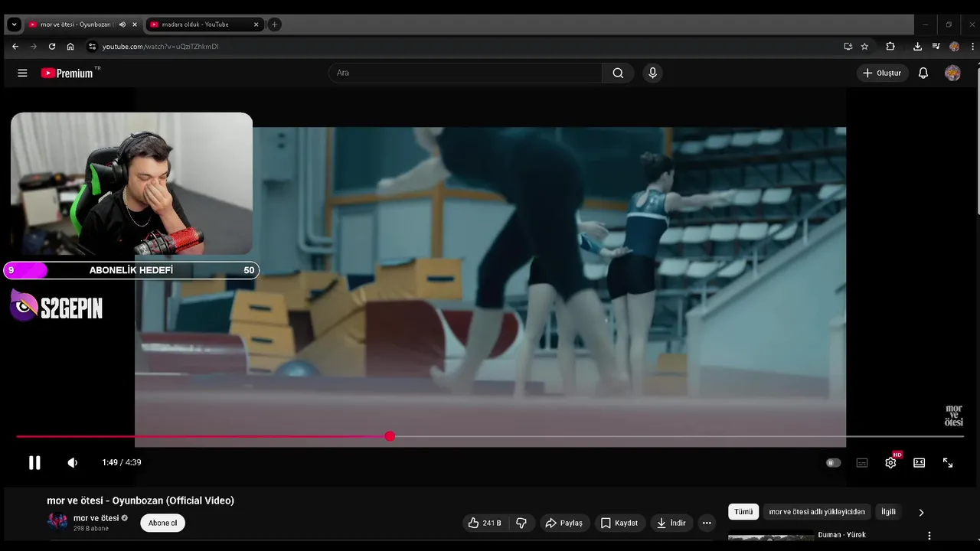Open the YouTube account avatar menu
This screenshot has width=980, height=551.
[952, 73]
